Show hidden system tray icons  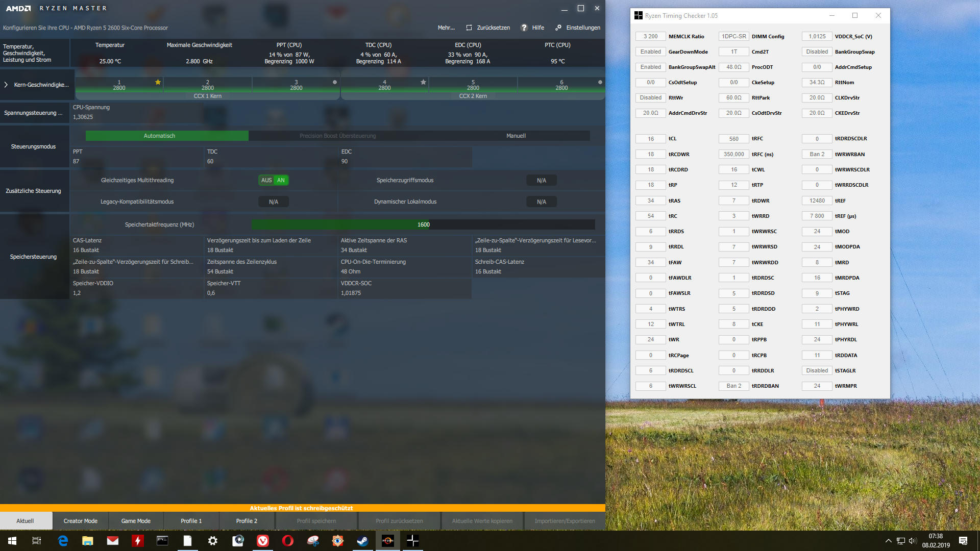click(888, 541)
